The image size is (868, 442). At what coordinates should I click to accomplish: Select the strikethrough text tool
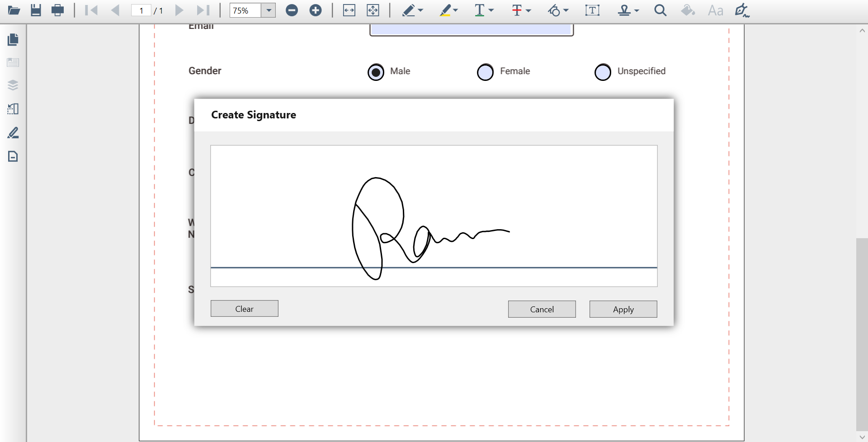click(x=517, y=10)
